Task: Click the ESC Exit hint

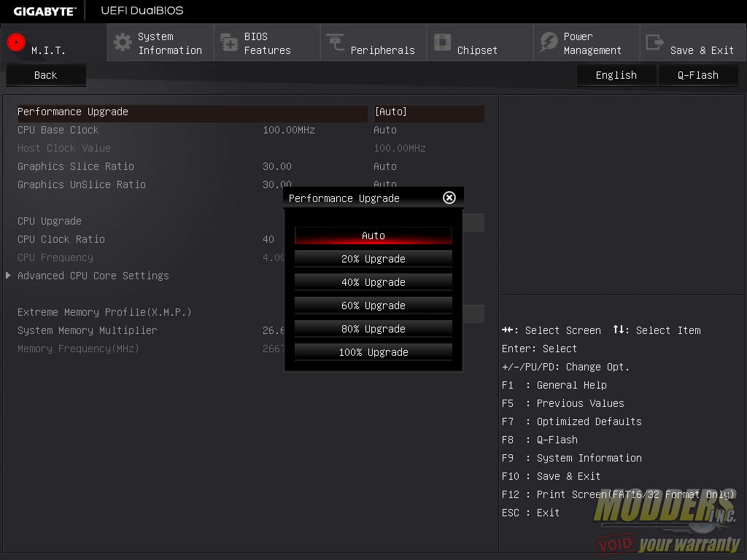Action: pyautogui.click(x=530, y=513)
